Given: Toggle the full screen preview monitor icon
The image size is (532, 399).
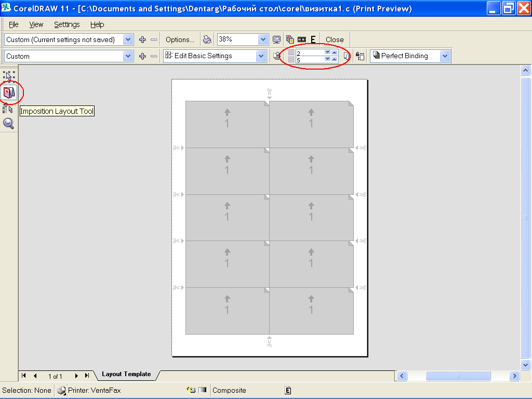Looking at the screenshot, I should click(x=277, y=39).
